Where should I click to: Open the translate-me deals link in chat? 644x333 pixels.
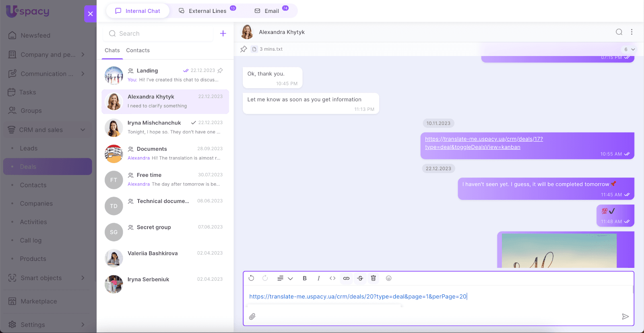[483, 143]
